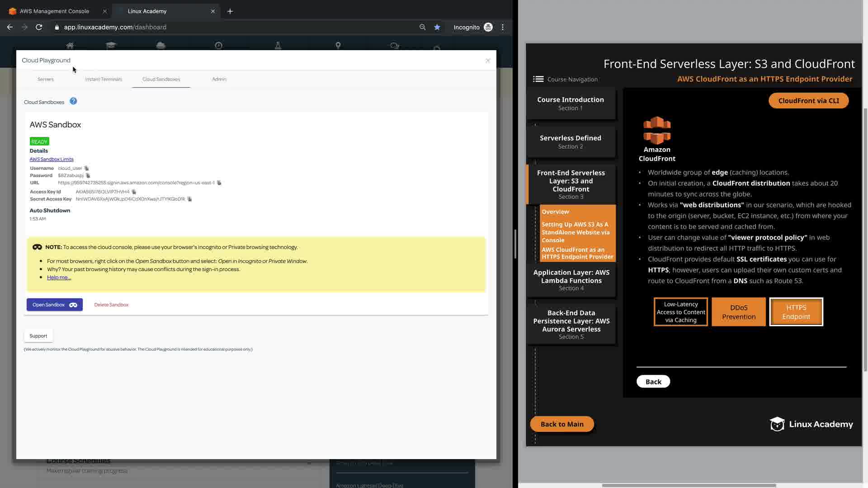Click the Open Sandbox button
The image size is (868, 488).
point(55,305)
